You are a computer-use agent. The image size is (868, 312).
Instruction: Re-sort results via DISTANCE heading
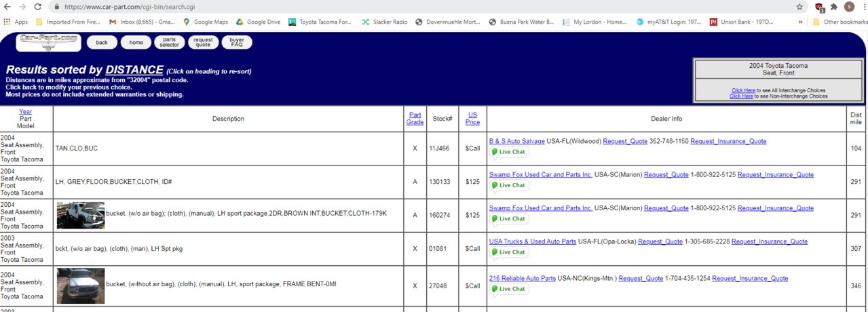[134, 70]
